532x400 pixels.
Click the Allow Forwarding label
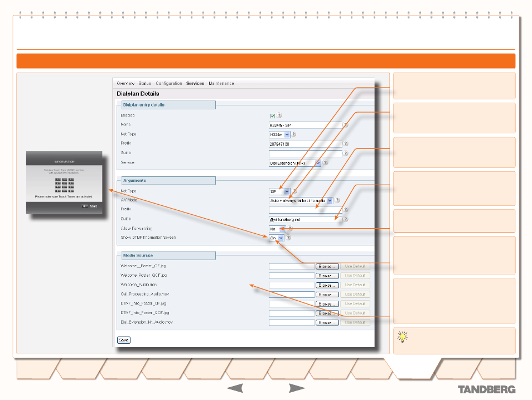click(137, 229)
